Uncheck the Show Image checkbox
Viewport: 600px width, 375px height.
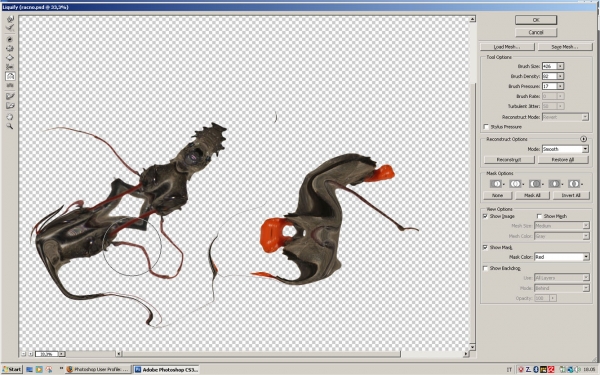[x=485, y=216]
